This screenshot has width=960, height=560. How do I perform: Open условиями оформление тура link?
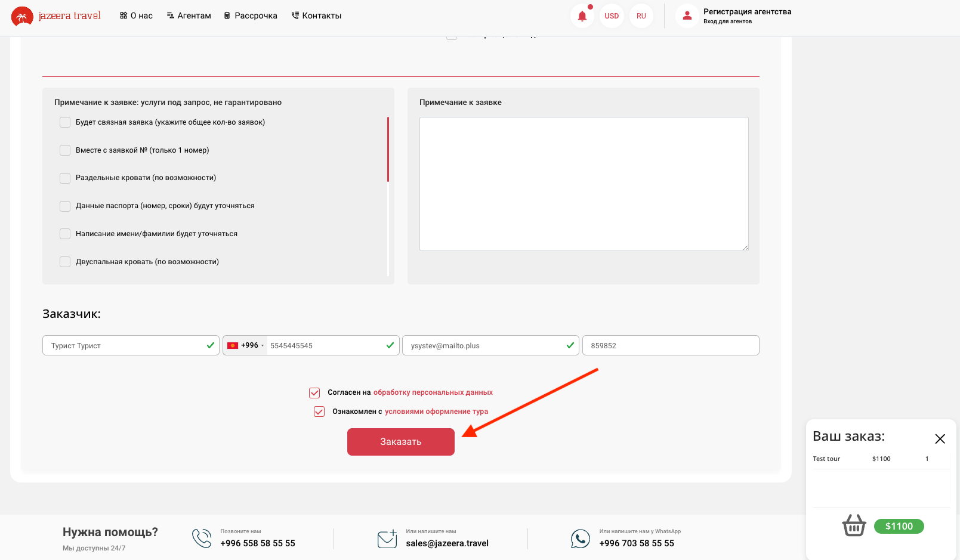click(x=436, y=412)
